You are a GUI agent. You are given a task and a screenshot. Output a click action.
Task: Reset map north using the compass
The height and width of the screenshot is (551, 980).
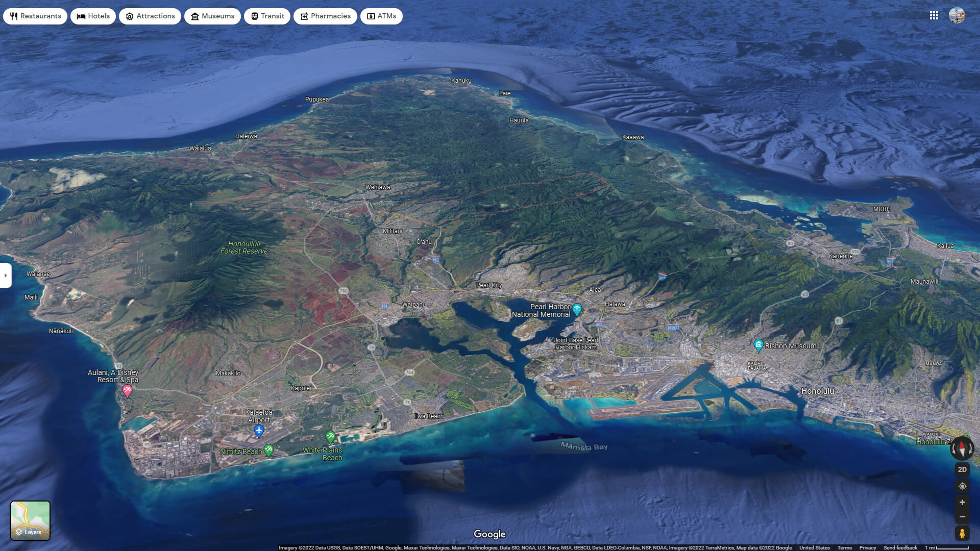pos(962,449)
